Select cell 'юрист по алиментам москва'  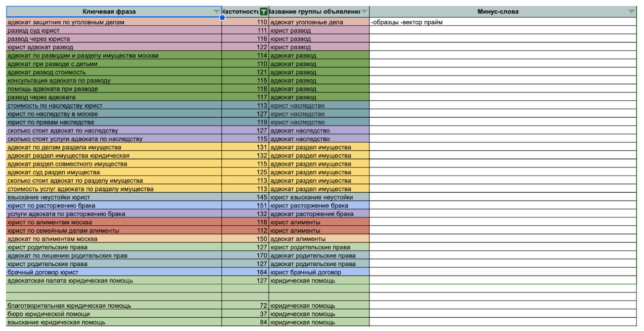pyautogui.click(x=114, y=222)
